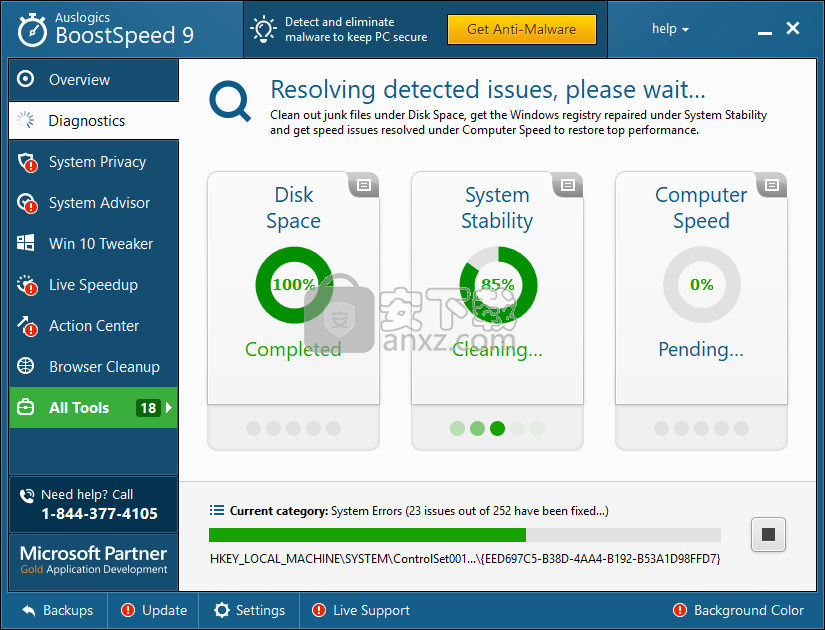The width and height of the screenshot is (825, 630).
Task: Open Live Support from bottom bar
Action: click(360, 611)
